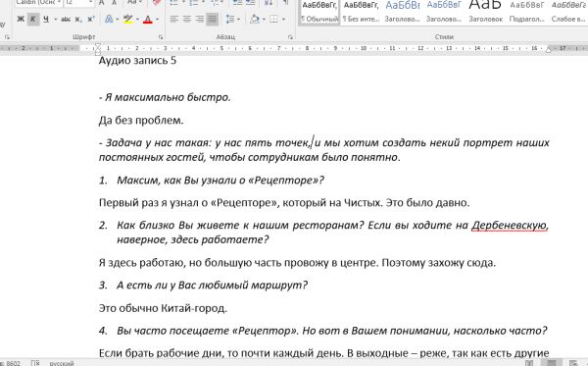Clear all formatting (eraser)
The width and height of the screenshot is (588, 366).
tap(157, 3)
